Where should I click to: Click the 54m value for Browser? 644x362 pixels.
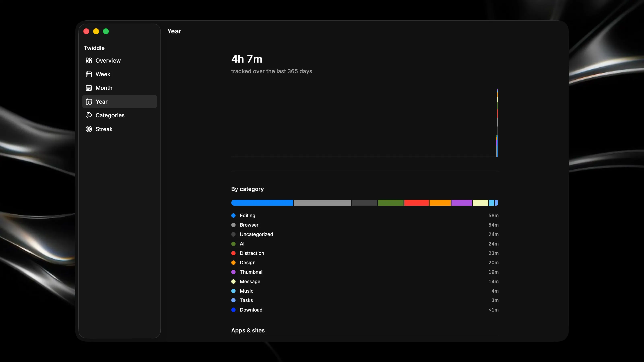tap(493, 225)
